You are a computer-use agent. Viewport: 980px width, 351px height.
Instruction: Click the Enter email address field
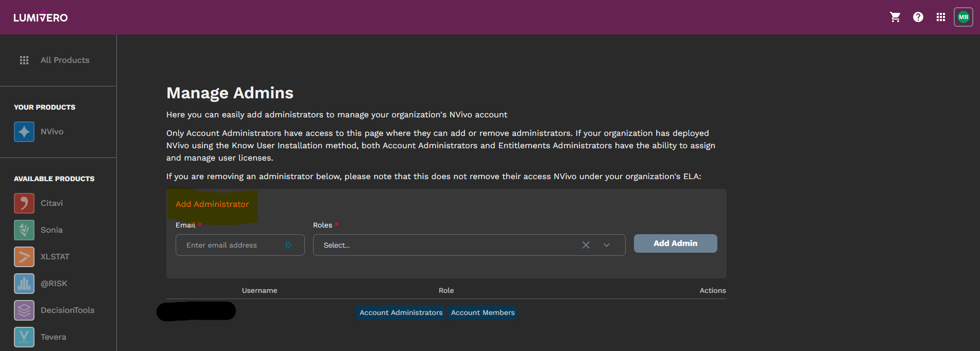point(240,245)
